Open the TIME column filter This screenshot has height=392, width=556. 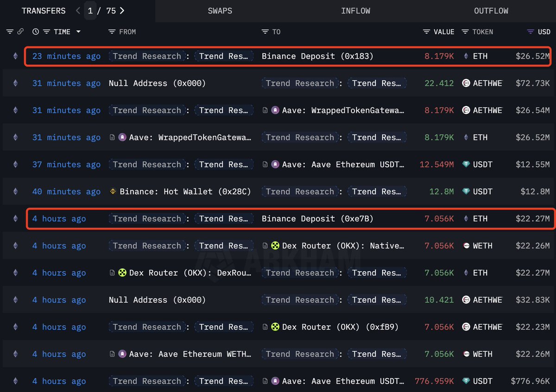[46, 32]
